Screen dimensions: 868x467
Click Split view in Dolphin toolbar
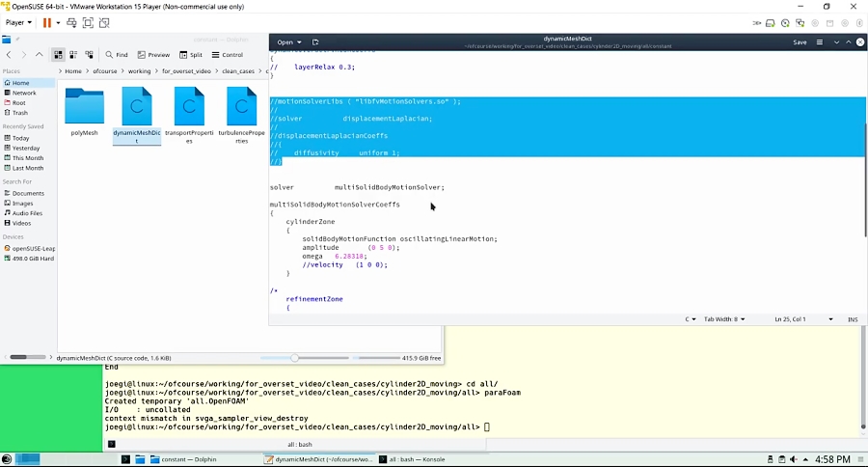pyautogui.click(x=191, y=55)
